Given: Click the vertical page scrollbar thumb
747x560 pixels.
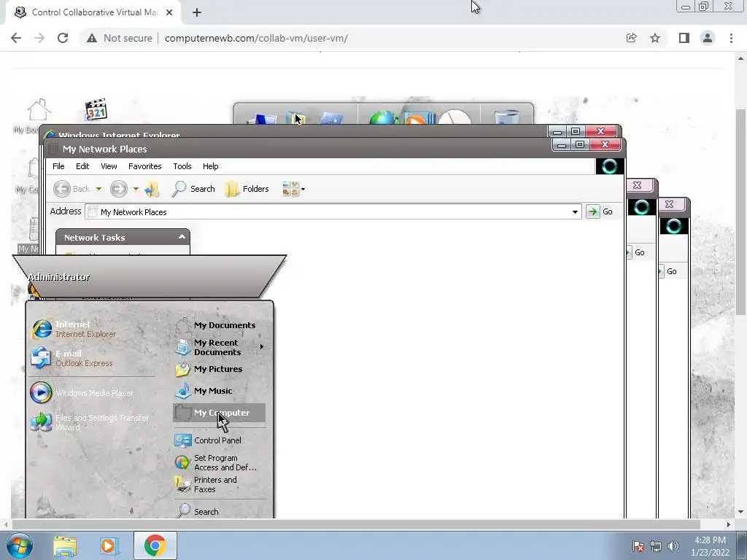Looking at the screenshot, I should 741,212.
